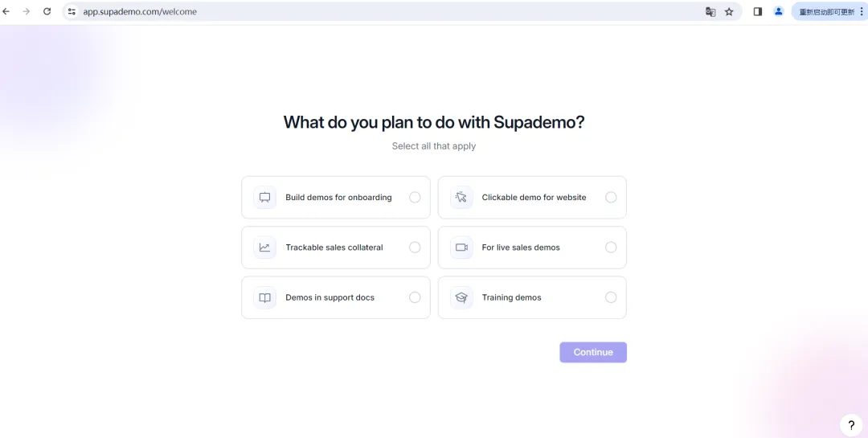This screenshot has width=868, height=438.
Task: Click the graduation cap icon for training demos
Action: (x=461, y=297)
